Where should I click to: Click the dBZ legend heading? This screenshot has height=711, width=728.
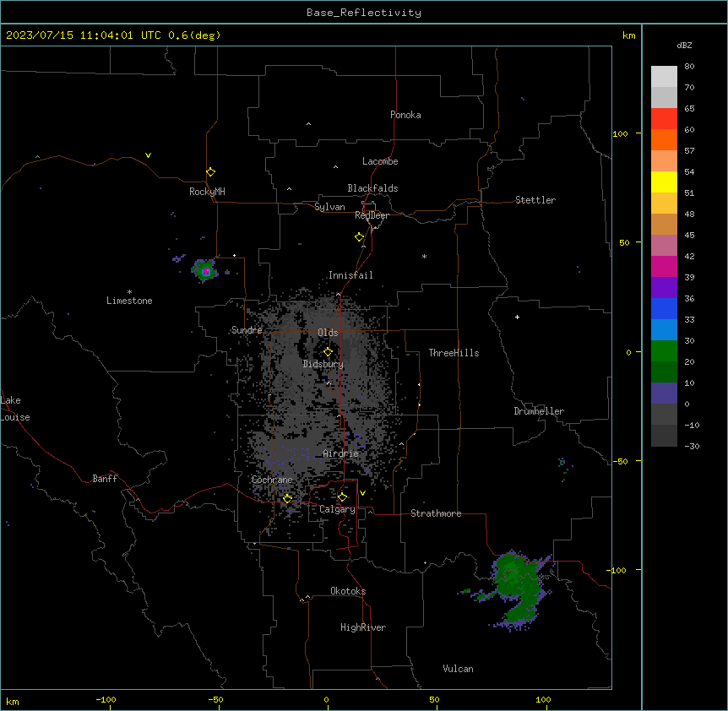tap(684, 46)
